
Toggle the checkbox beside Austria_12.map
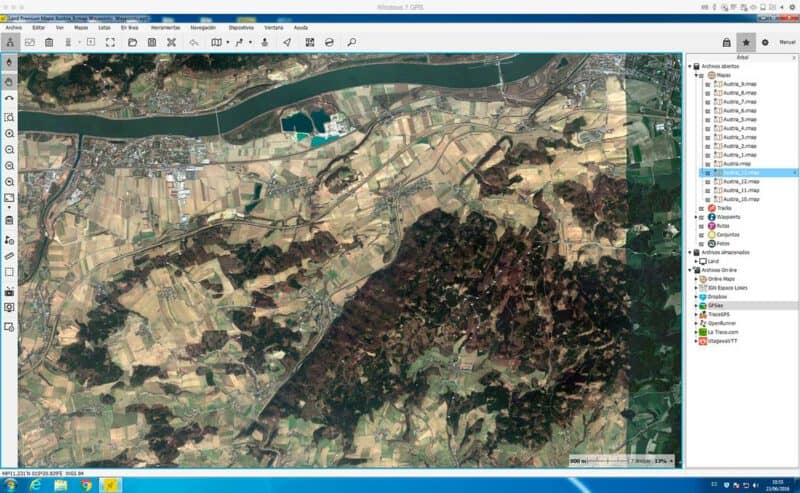click(x=708, y=182)
